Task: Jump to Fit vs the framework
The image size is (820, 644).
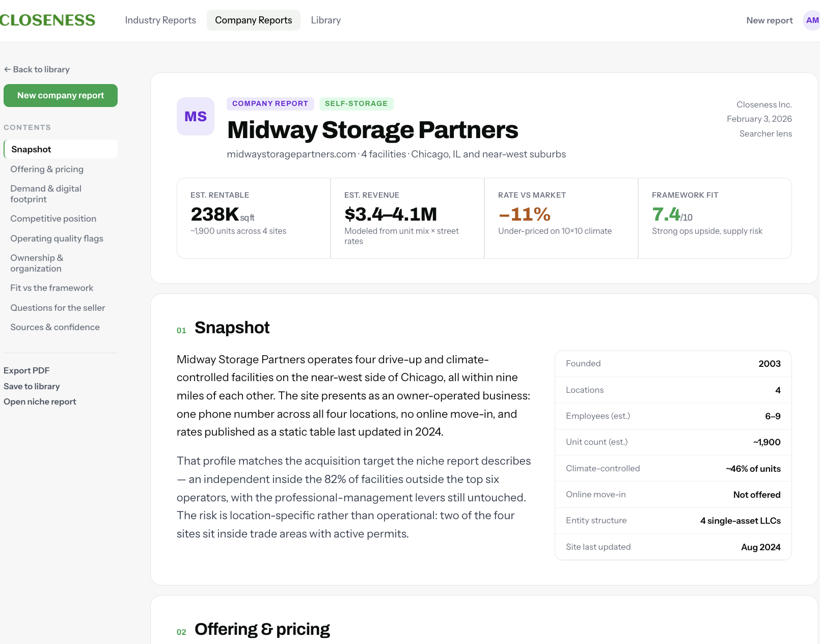Action: (52, 288)
